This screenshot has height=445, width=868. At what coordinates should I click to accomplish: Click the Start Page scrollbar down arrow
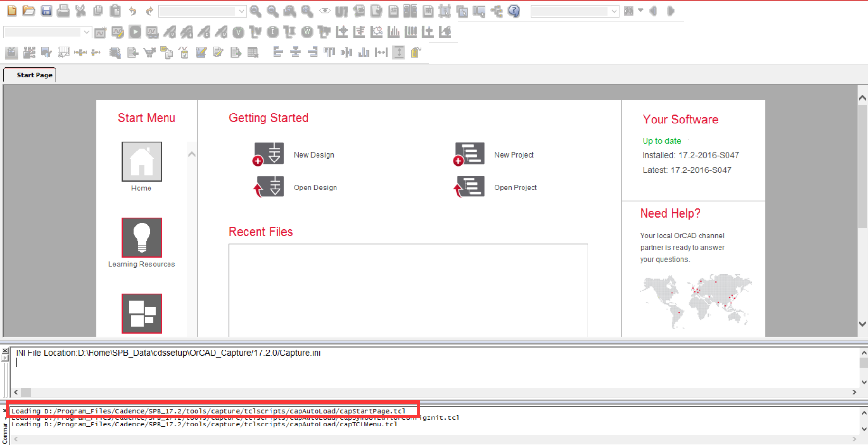[x=862, y=324]
